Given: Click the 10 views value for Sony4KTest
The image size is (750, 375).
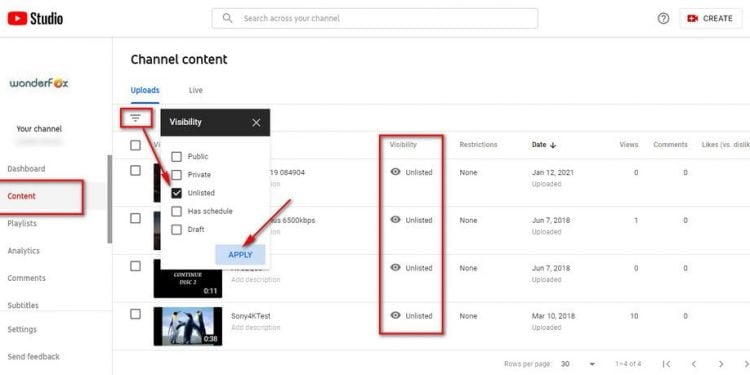Looking at the screenshot, I should click(634, 316).
